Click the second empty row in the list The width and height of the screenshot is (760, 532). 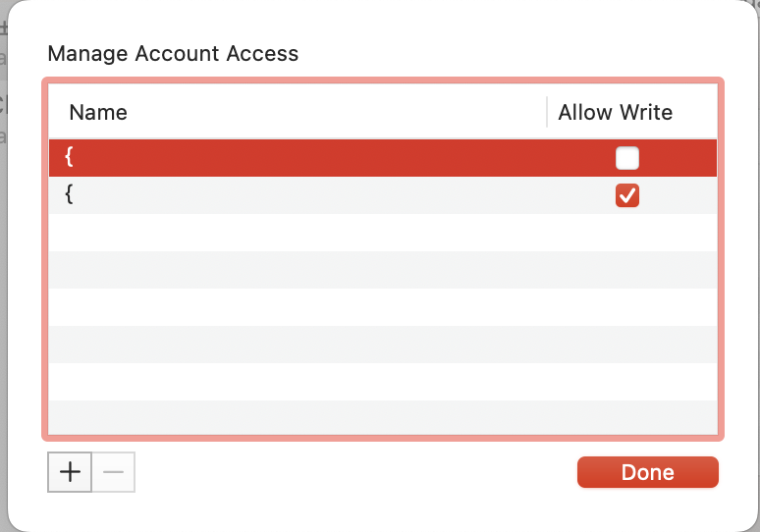pyautogui.click(x=383, y=270)
